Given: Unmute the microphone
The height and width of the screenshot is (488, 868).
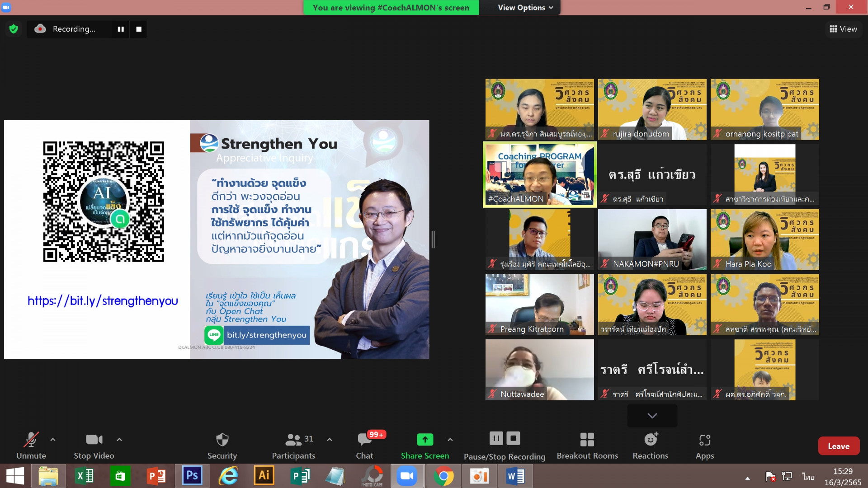Looking at the screenshot, I should pos(31,446).
